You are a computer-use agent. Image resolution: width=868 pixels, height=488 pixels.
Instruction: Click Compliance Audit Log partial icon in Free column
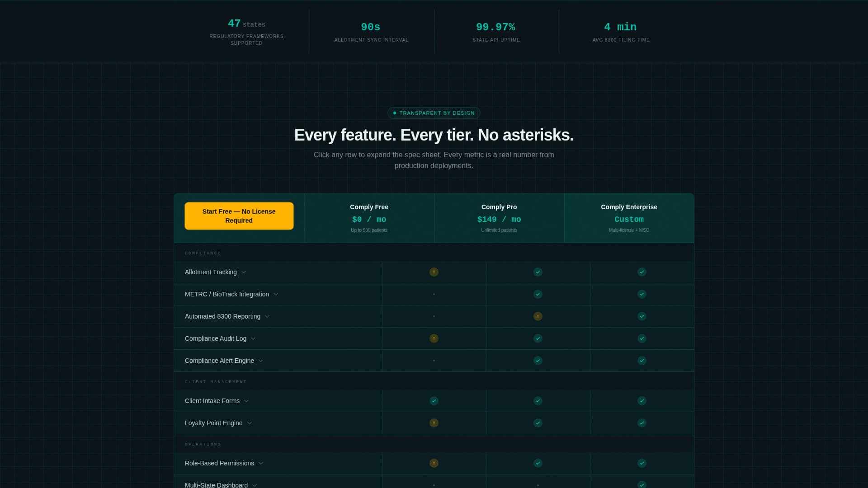pos(434,338)
